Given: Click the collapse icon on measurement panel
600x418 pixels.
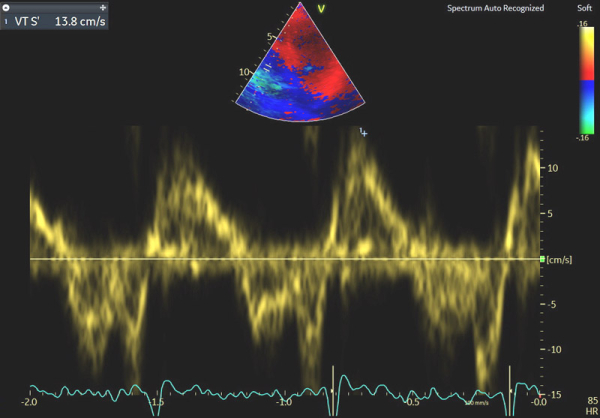Looking at the screenshot, I should (x=6, y=6).
